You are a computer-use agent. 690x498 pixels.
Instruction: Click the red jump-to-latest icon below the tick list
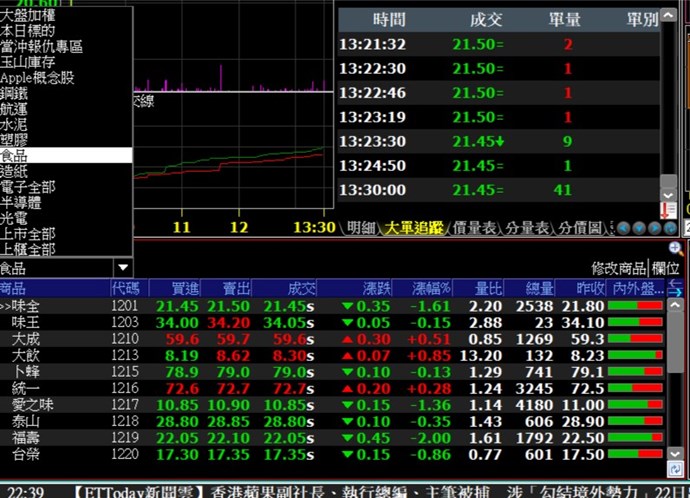pos(669,210)
